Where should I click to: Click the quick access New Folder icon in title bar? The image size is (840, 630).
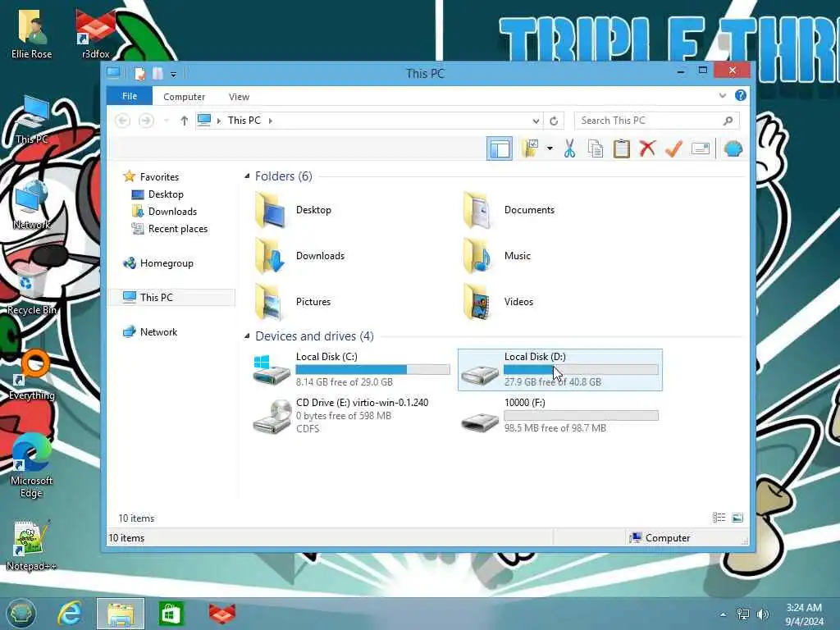click(157, 73)
